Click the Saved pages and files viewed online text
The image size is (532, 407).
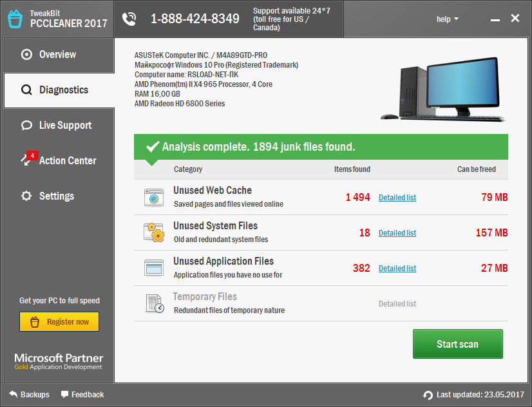229,204
